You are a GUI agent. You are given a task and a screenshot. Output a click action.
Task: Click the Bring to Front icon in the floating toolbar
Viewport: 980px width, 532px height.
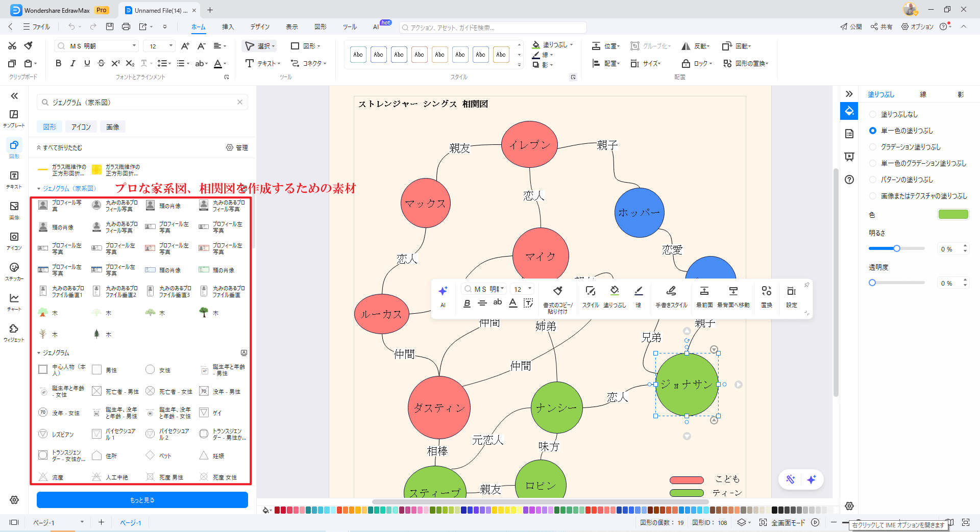(704, 295)
